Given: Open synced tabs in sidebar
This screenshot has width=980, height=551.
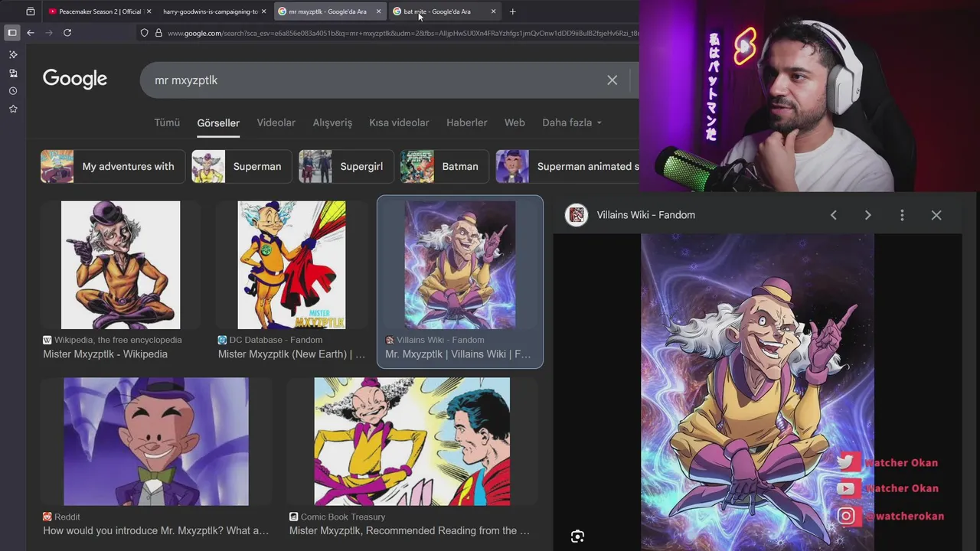Looking at the screenshot, I should pos(13,73).
